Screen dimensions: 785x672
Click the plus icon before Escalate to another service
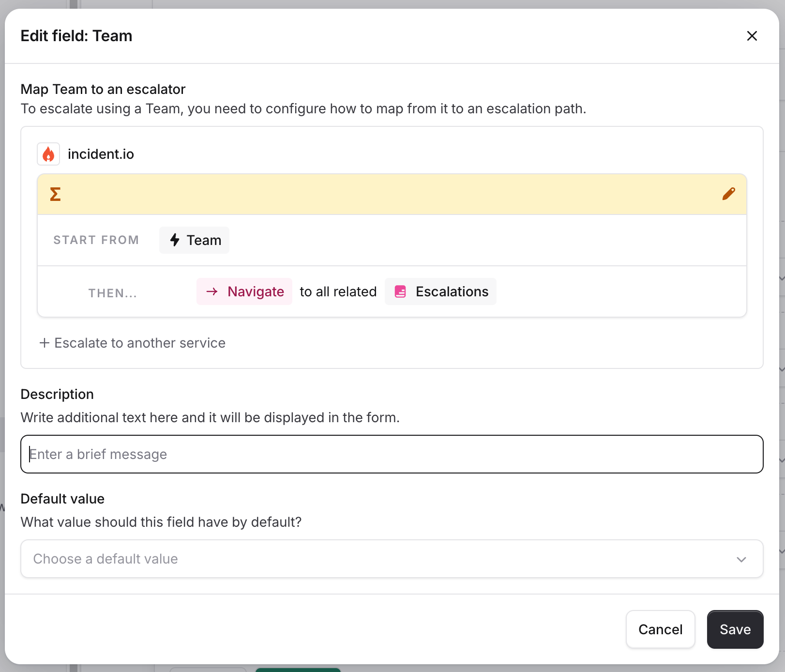coord(45,343)
